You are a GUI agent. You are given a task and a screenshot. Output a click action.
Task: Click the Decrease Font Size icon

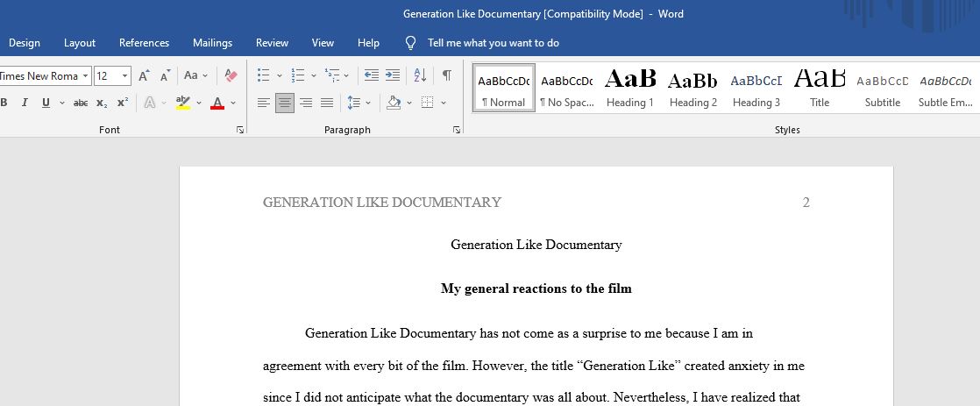pyautogui.click(x=165, y=75)
